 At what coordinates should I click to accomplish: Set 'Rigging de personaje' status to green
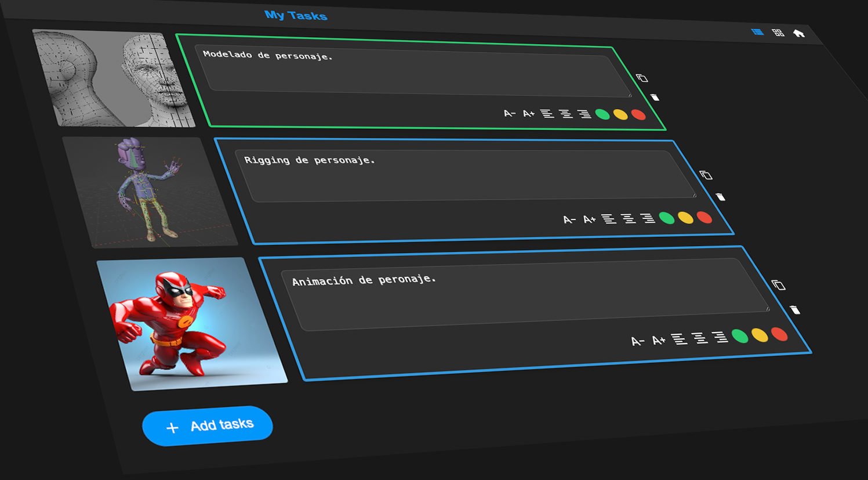coord(667,218)
